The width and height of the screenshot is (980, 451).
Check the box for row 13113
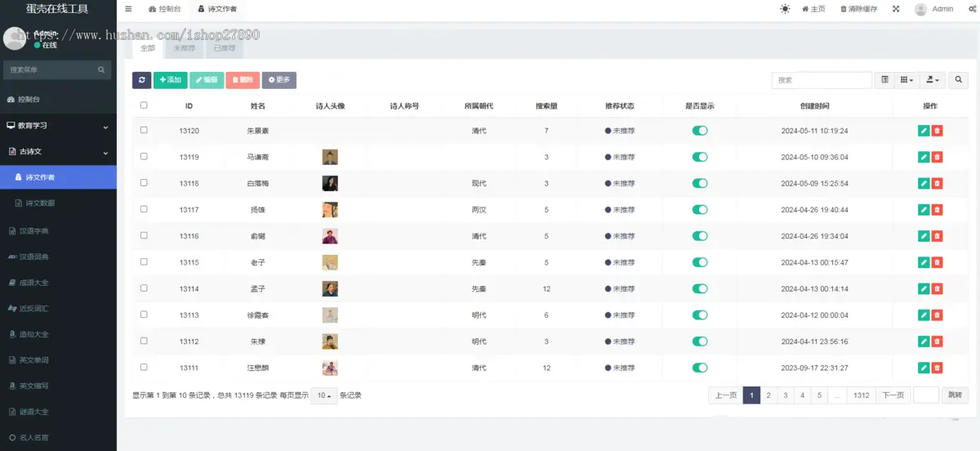[x=144, y=315]
